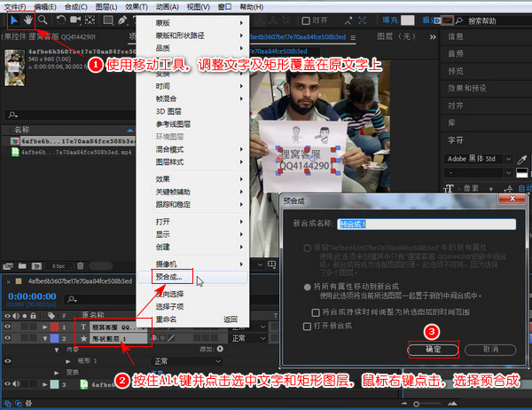Open the 合成(C) menu
The image size is (532, 410).
tap(75, 7)
